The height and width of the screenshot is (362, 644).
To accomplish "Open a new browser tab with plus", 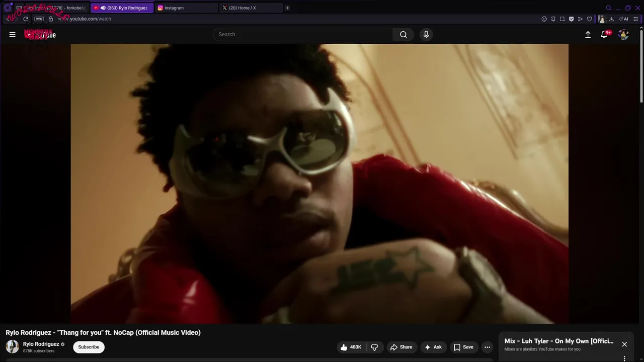I will coord(287,8).
